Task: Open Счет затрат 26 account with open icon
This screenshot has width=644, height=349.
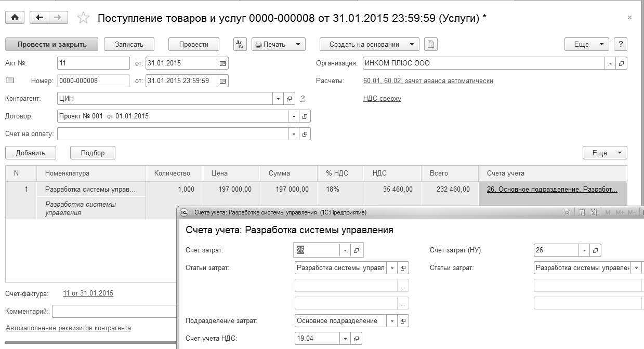Action: tap(357, 250)
